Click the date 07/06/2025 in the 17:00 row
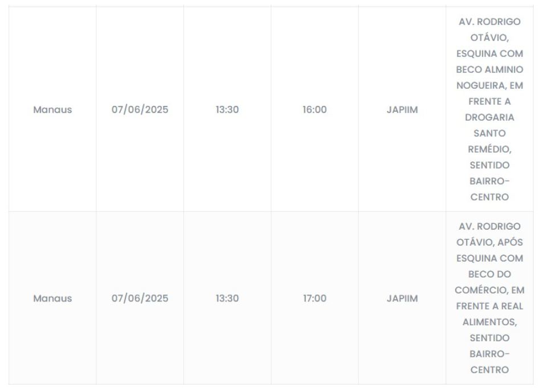 tap(140, 298)
